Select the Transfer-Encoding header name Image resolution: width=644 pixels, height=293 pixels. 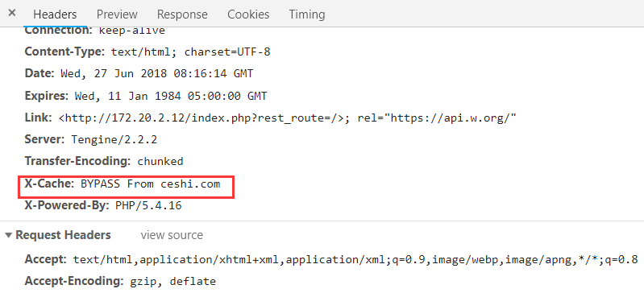click(x=77, y=161)
